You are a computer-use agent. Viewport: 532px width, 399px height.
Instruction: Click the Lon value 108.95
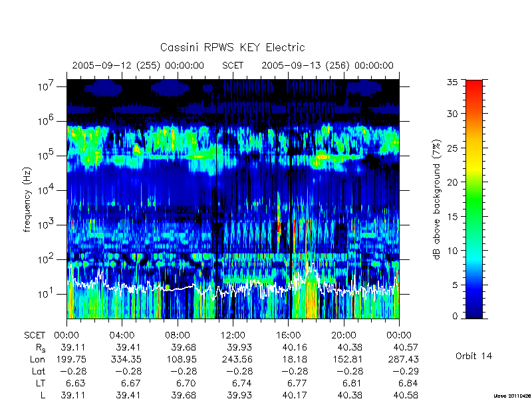click(x=182, y=359)
